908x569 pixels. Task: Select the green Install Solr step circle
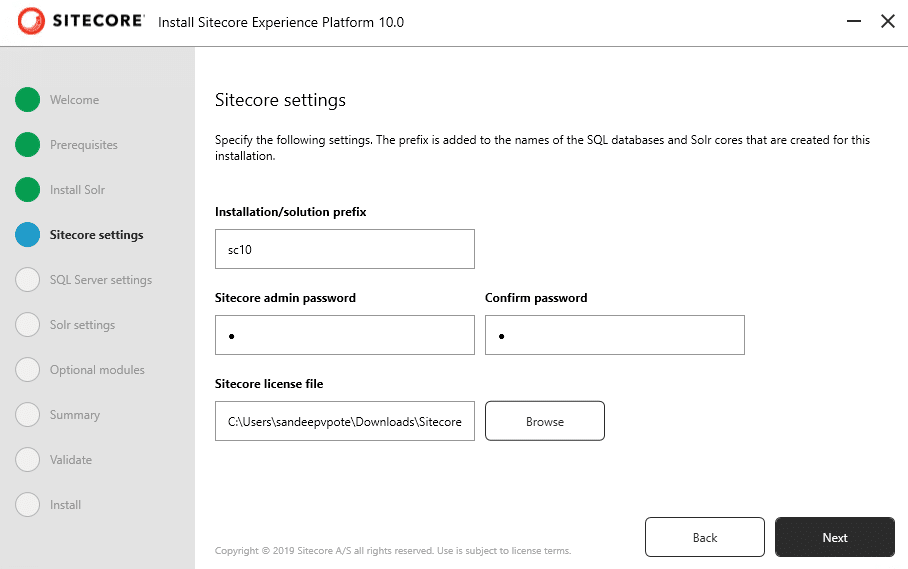tap(27, 190)
